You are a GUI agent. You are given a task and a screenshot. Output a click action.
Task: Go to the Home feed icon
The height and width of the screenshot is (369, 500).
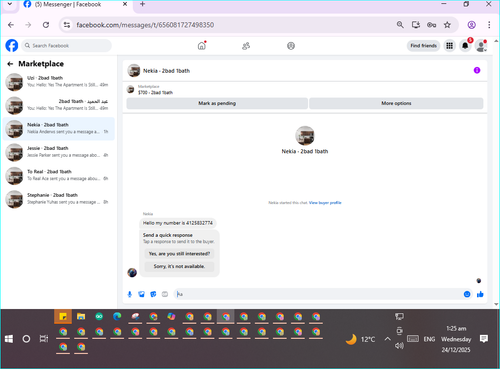coord(202,46)
